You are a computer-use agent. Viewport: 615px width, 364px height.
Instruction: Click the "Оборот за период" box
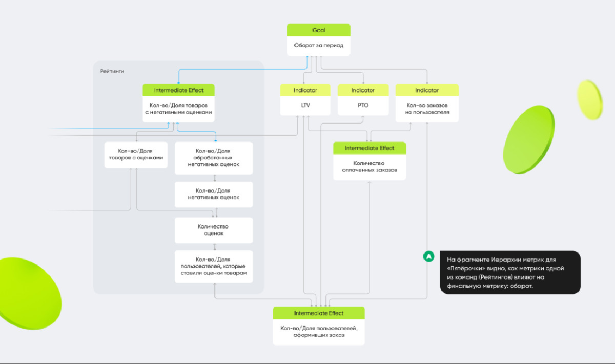point(318,46)
